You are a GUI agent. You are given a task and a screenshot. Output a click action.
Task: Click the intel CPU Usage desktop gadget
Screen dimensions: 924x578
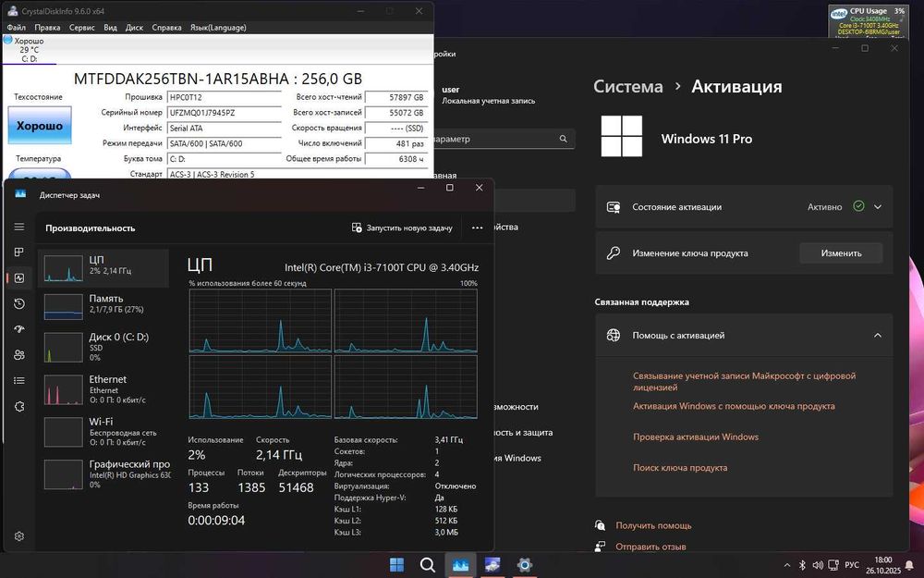[x=867, y=22]
